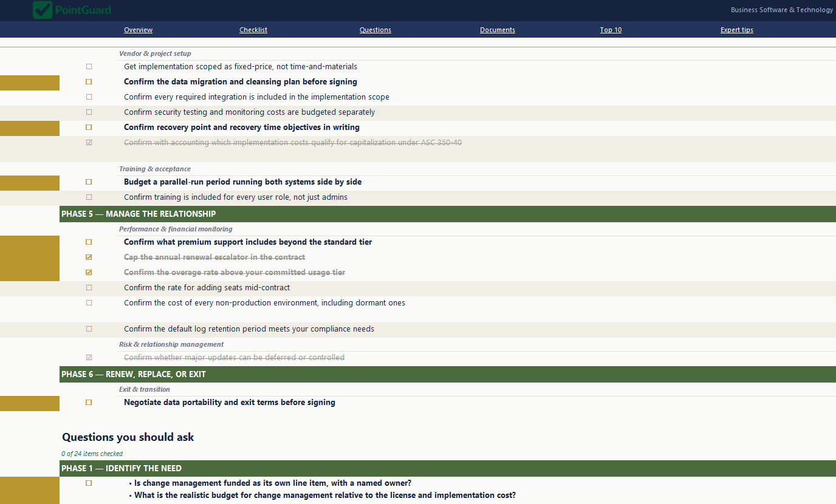Collapse Phase 6 Renew, Replace, or Exit header

coord(448,374)
